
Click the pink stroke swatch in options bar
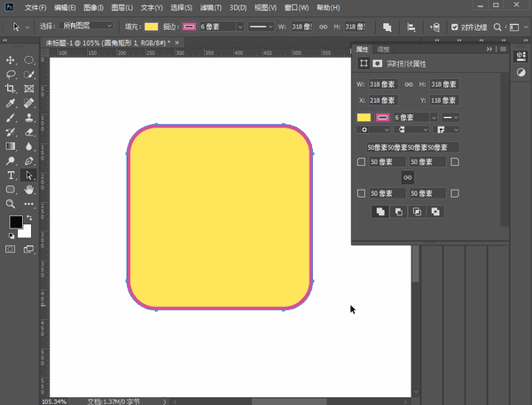click(189, 27)
